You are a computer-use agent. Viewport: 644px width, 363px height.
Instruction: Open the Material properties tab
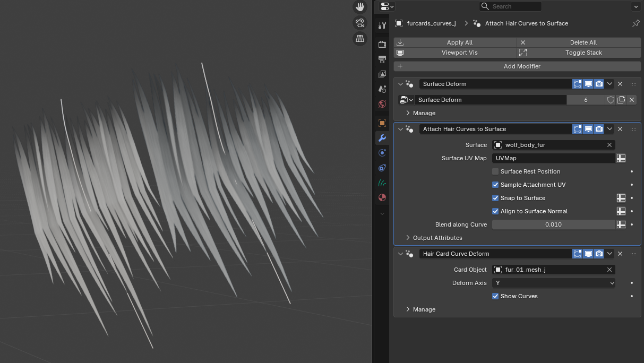pos(382,197)
